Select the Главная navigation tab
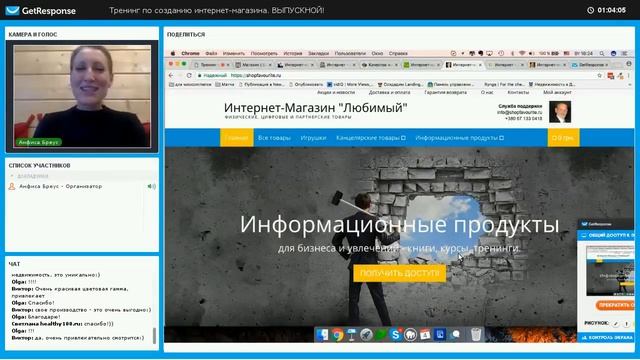Screen dimensions: 640x360 tap(237, 138)
